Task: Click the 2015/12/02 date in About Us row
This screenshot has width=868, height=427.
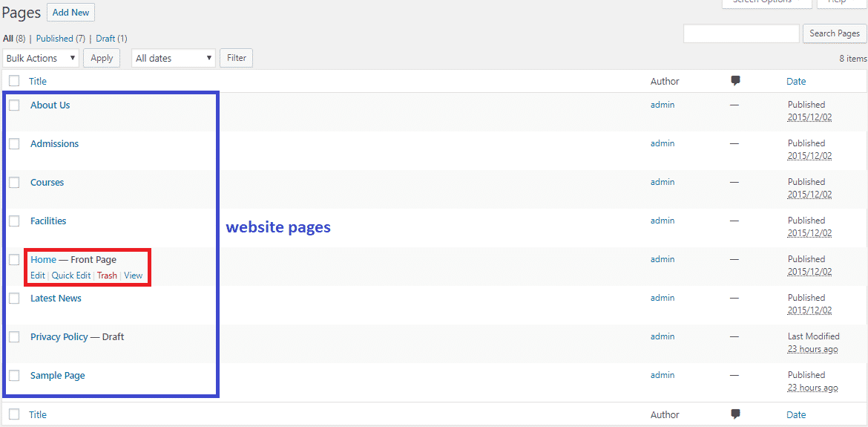Action: coord(810,117)
